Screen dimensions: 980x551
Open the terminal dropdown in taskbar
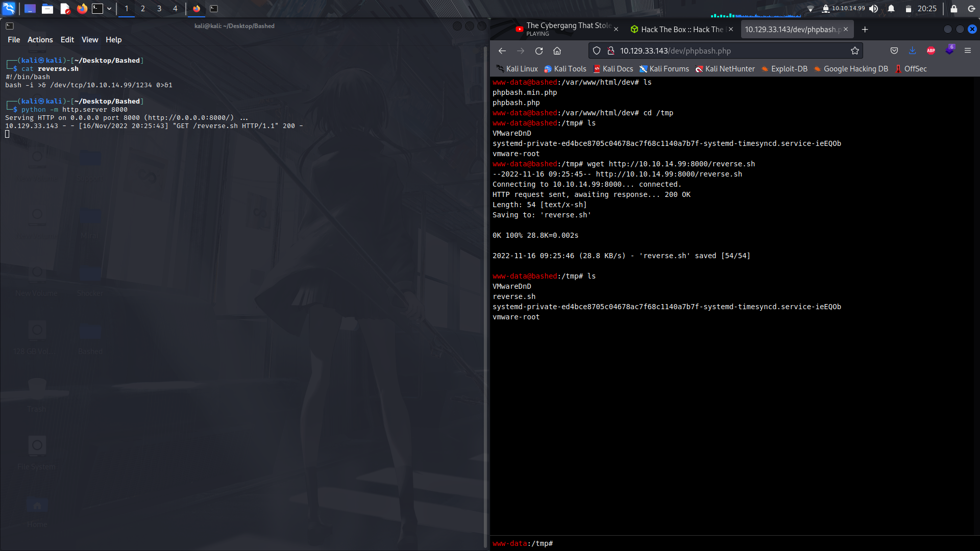(x=108, y=9)
